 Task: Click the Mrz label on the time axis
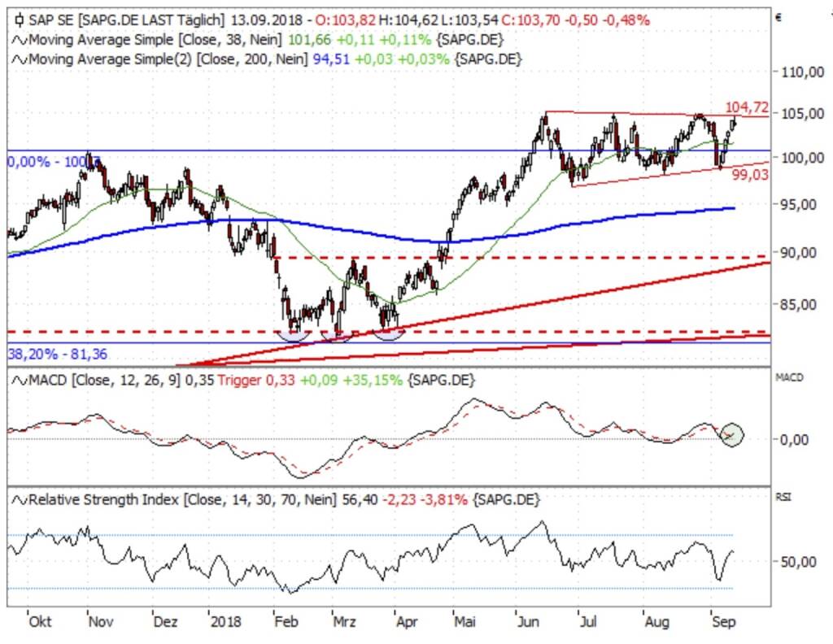point(344,622)
